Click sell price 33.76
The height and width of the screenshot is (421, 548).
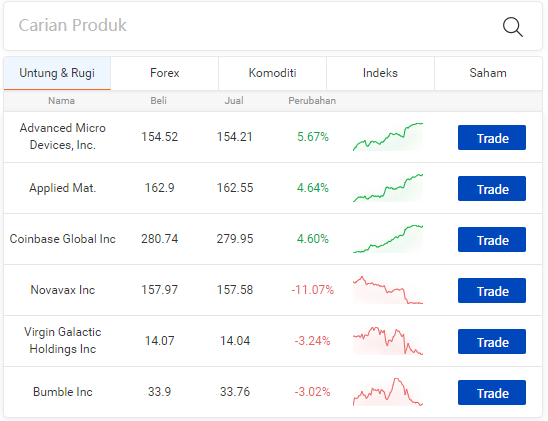235,392
